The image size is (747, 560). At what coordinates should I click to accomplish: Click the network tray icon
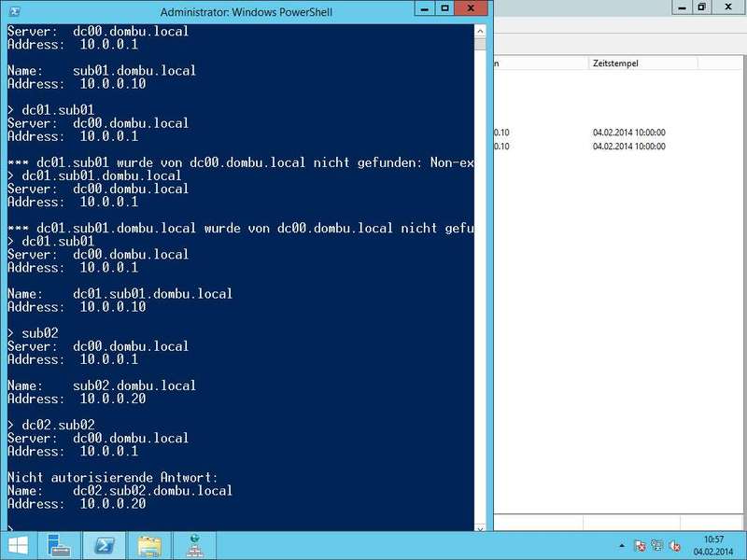click(657, 546)
